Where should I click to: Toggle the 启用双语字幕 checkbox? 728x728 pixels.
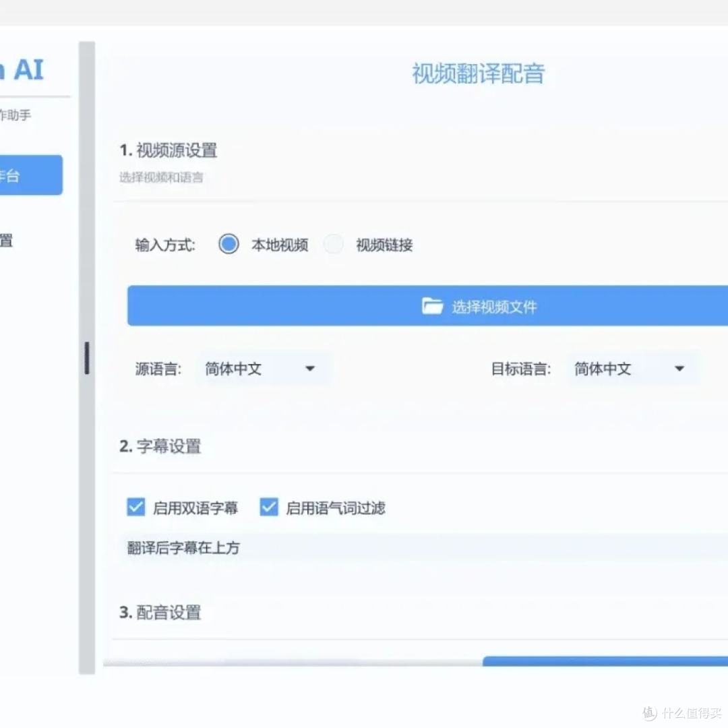point(135,507)
